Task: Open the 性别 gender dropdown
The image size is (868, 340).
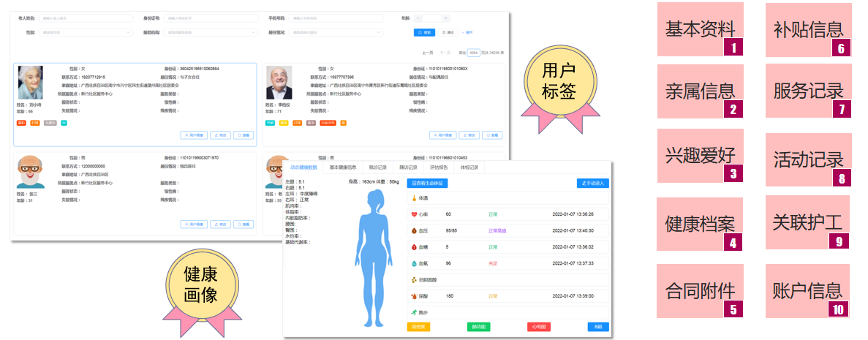Action: click(86, 32)
